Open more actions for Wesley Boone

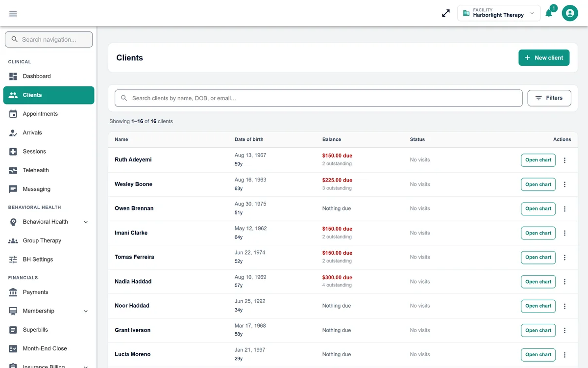(564, 184)
